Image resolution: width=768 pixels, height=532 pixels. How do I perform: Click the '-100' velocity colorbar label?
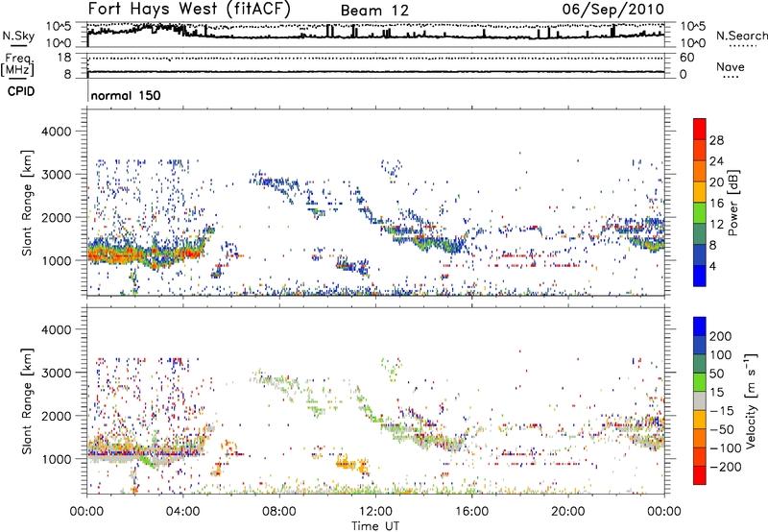click(725, 448)
